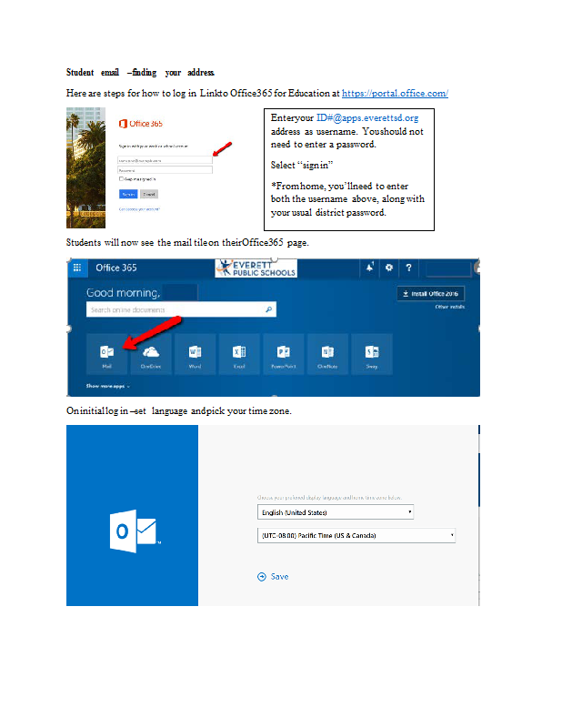Click the help question mark icon
Screen dimensions: 562x728
click(x=408, y=268)
